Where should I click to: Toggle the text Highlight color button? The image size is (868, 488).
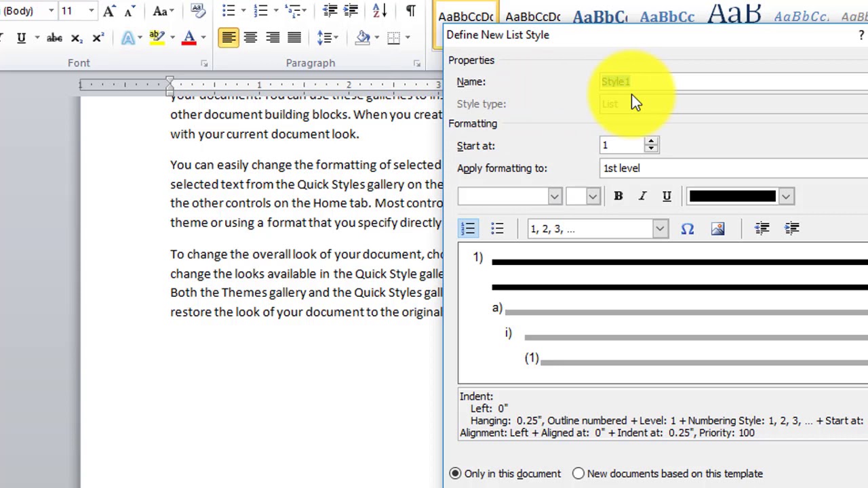157,38
